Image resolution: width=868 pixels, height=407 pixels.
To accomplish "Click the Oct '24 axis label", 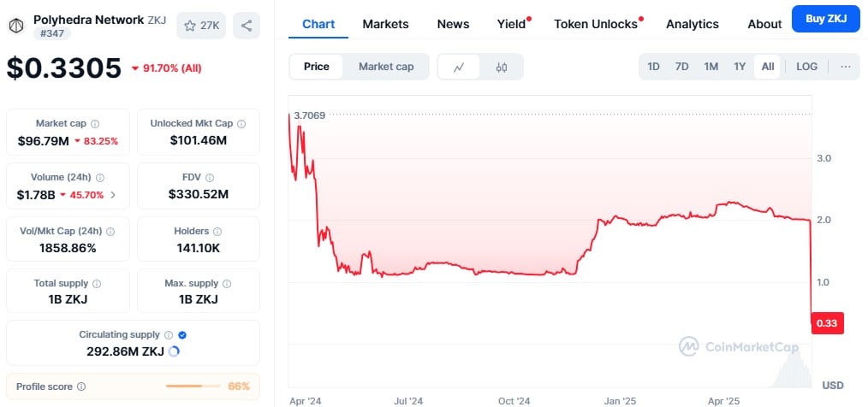I will [x=514, y=401].
